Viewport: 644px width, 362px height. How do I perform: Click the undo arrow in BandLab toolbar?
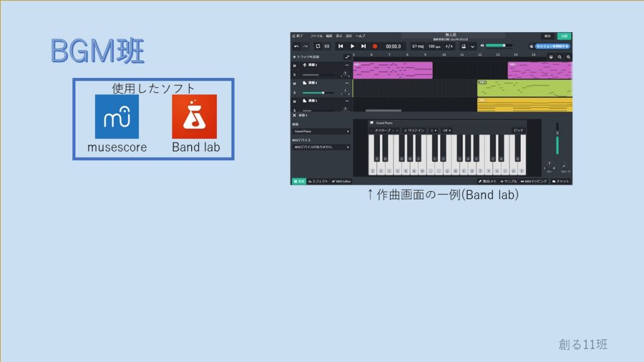click(297, 47)
